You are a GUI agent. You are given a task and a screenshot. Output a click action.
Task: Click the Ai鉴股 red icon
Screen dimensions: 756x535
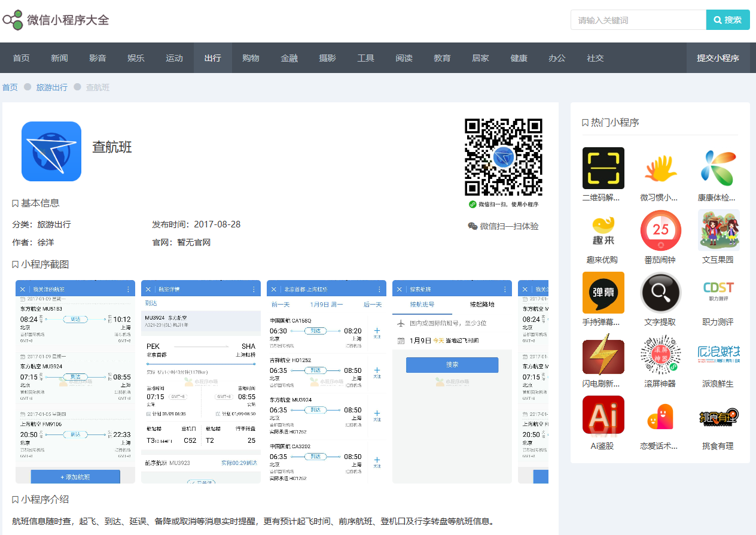(603, 415)
